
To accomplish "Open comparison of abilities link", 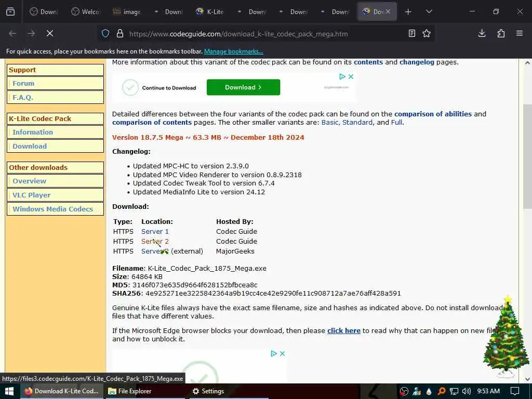I will [433, 114].
